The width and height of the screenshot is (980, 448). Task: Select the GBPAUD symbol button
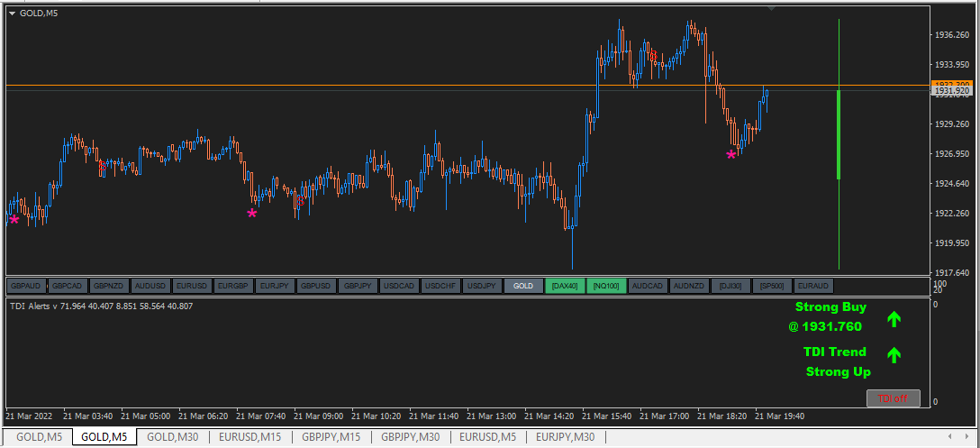pos(26,286)
